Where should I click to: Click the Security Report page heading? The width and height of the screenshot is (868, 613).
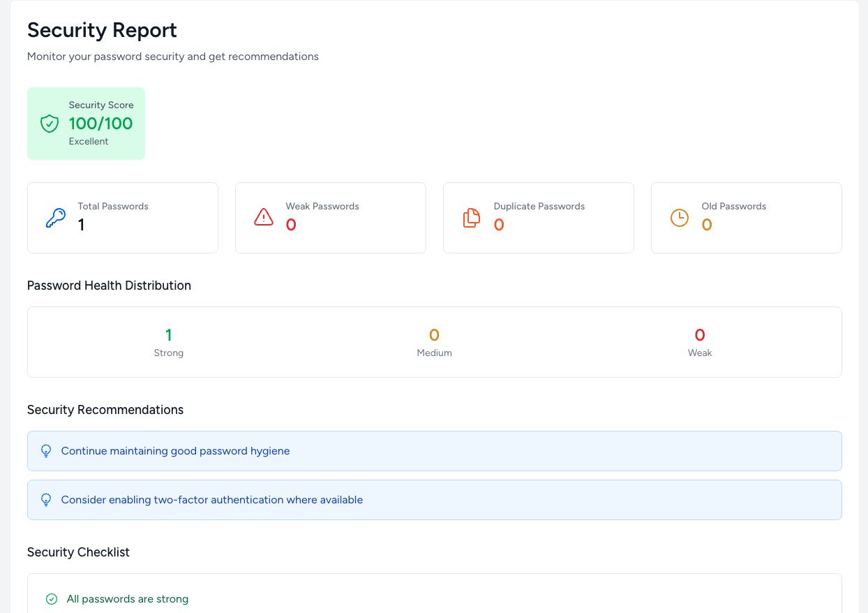coord(102,31)
